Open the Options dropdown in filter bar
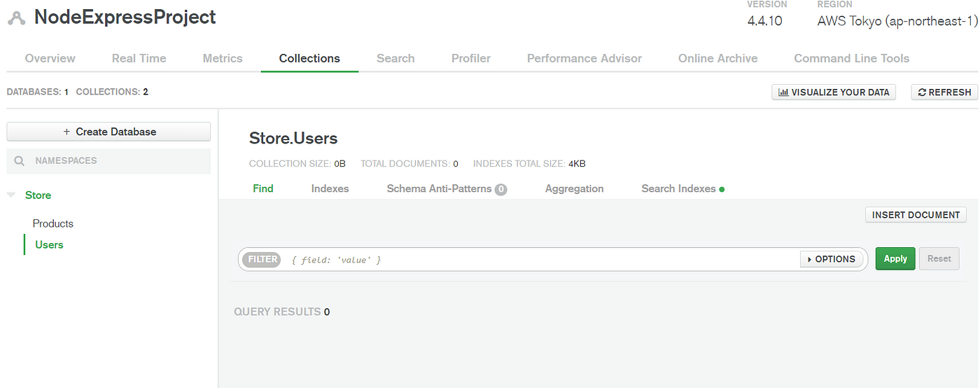 pos(832,259)
